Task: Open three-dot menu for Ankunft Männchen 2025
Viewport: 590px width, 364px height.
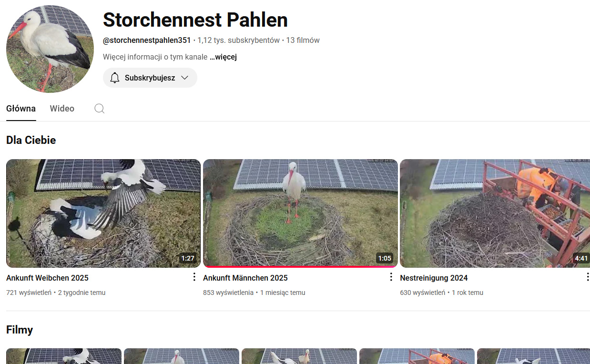Action: [391, 277]
